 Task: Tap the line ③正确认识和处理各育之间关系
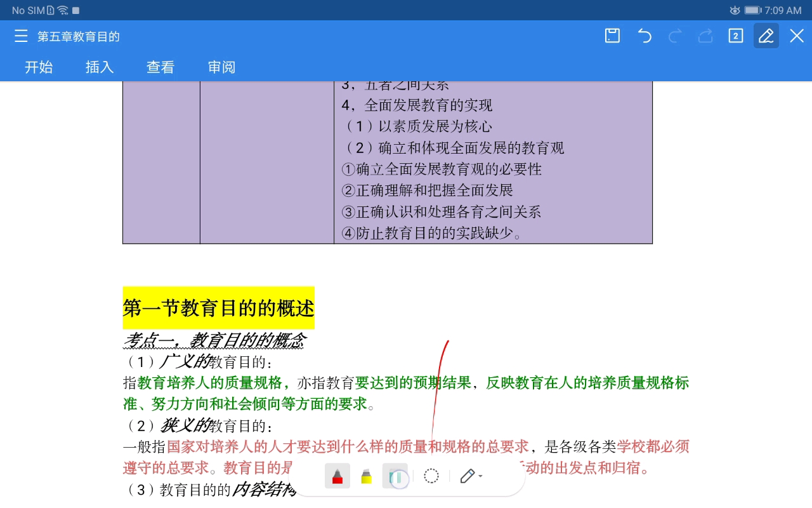click(x=441, y=212)
